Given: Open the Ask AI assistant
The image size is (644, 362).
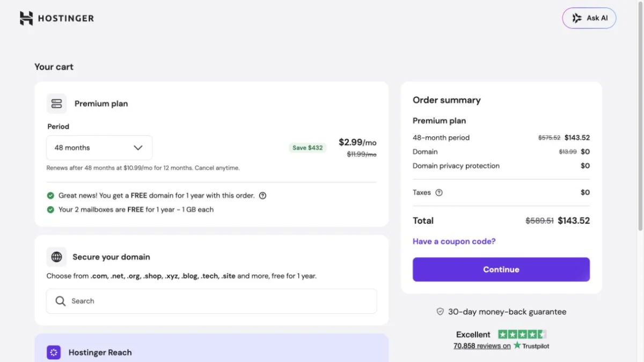Looking at the screenshot, I should (x=589, y=18).
